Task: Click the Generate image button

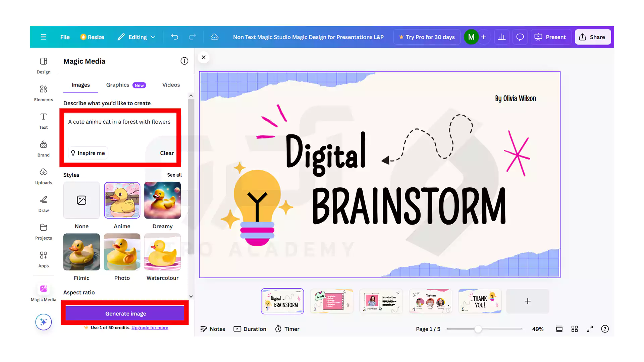Action: pos(125,313)
